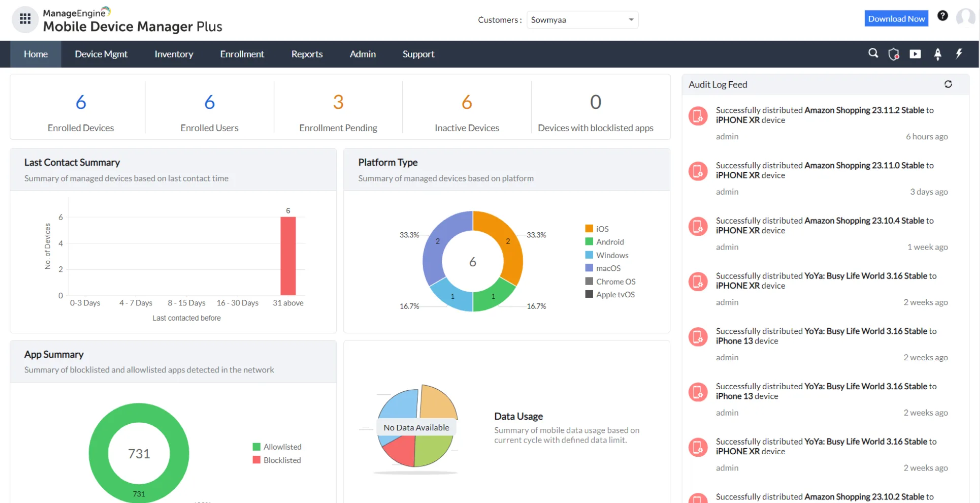Click device icon beside the 1 week ago log entry
The height and width of the screenshot is (503, 980).
(698, 226)
